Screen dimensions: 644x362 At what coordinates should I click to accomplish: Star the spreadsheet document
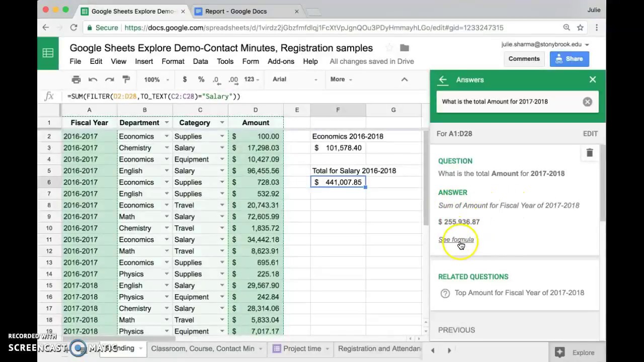point(389,48)
